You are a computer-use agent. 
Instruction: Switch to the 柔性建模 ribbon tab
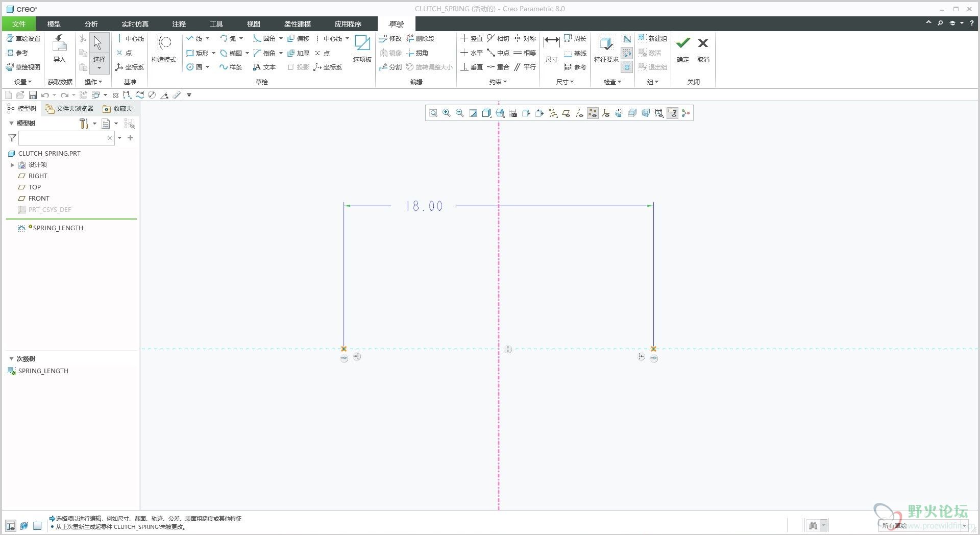pyautogui.click(x=298, y=24)
